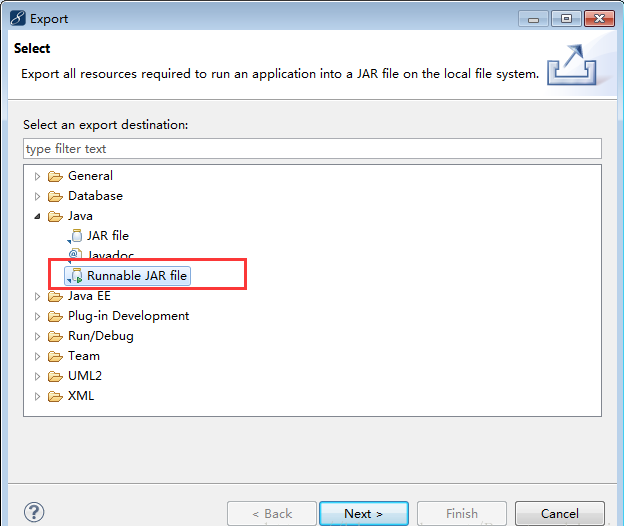
Task: Expand the XML folder node
Action: (x=37, y=396)
